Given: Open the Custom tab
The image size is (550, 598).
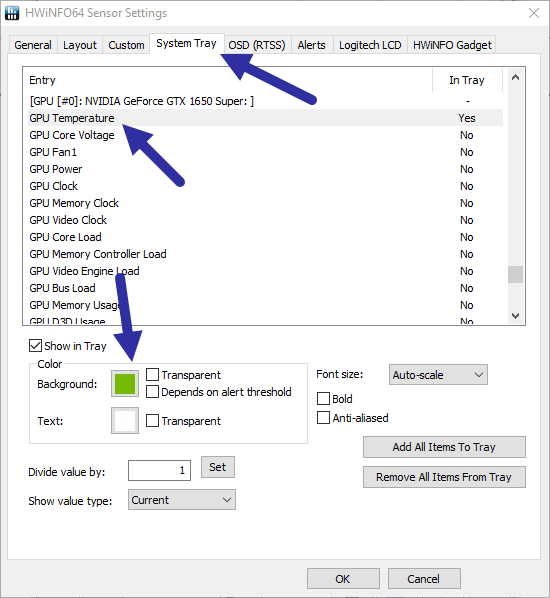Looking at the screenshot, I should (126, 45).
